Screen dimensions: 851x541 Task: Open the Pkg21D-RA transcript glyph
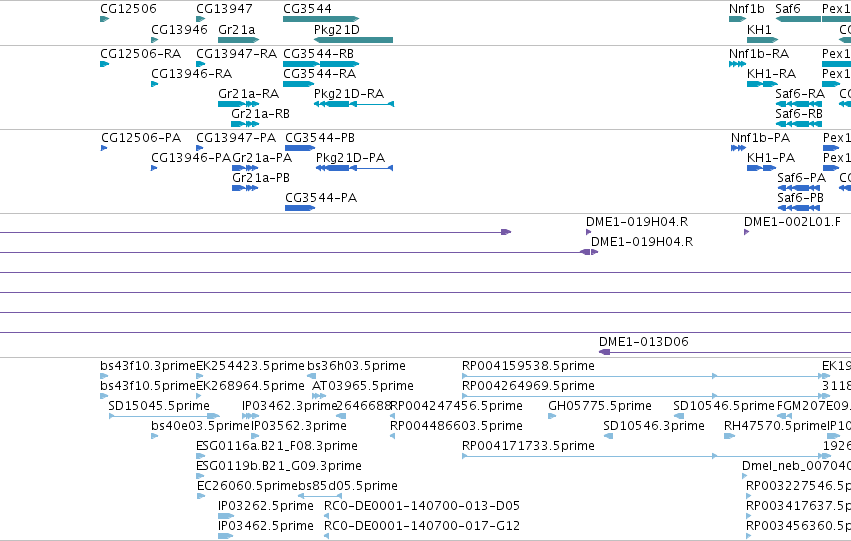(354, 104)
